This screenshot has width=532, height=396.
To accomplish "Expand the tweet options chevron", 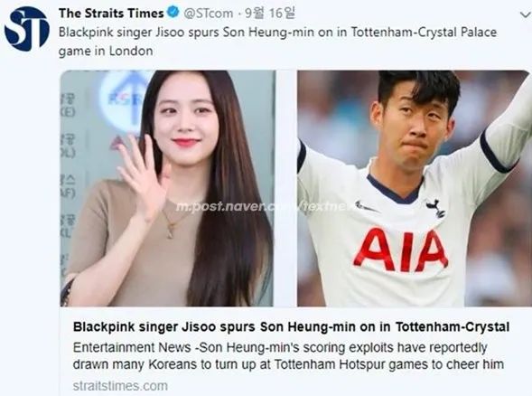I will click(526, 15).
